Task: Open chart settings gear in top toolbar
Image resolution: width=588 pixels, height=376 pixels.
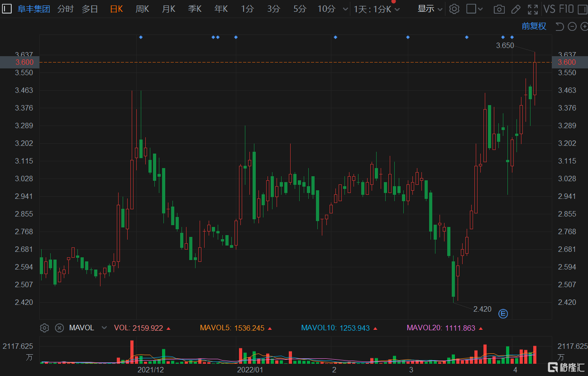Action: point(454,9)
